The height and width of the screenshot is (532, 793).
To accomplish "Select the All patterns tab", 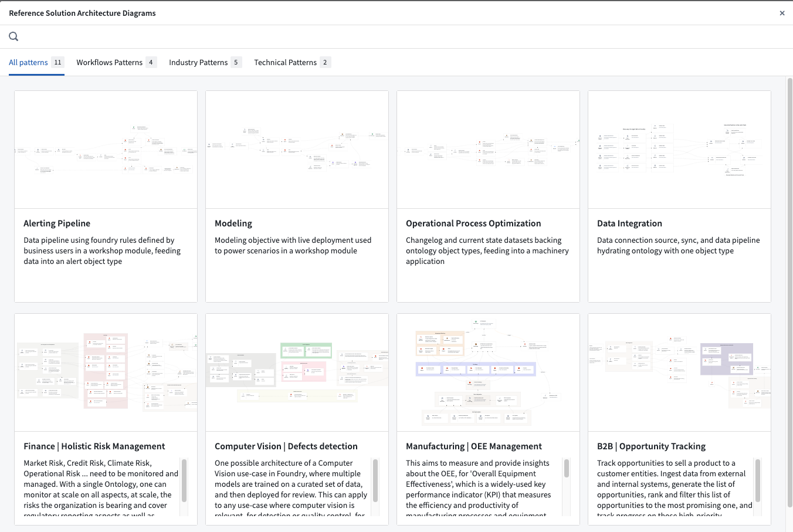I will pos(36,62).
